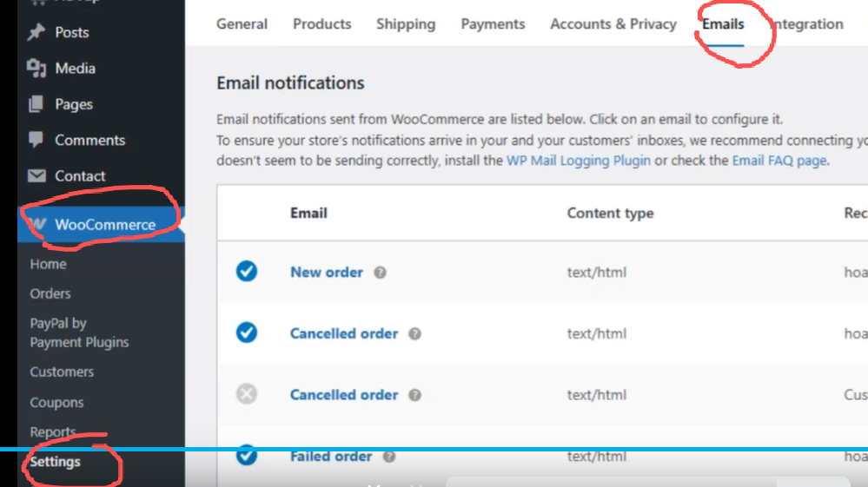Open Settings in the WooCommerce submenu
Viewport: 868px width, 487px height.
55,462
